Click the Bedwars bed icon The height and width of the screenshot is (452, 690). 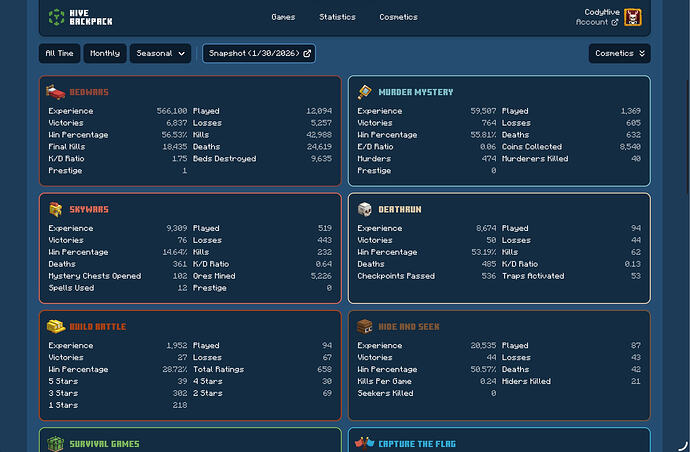click(x=55, y=92)
